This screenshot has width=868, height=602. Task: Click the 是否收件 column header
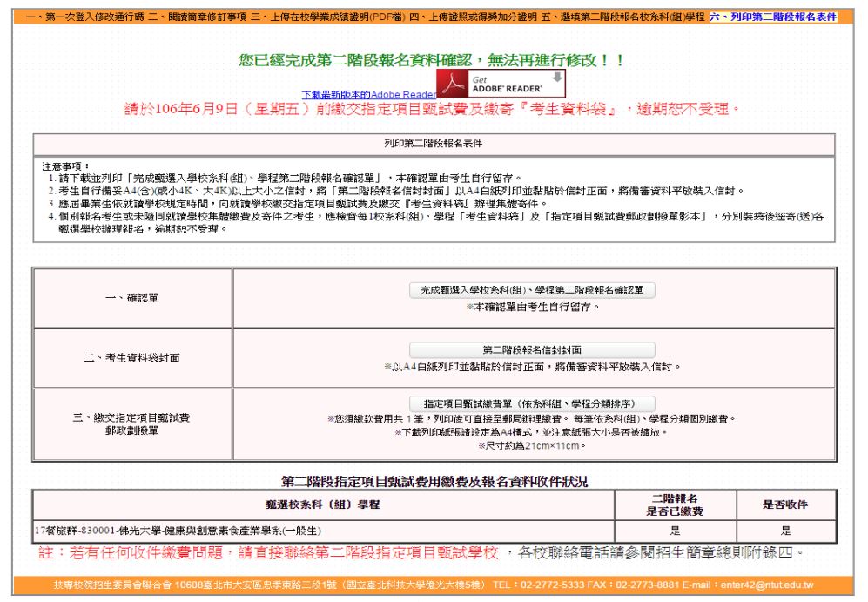point(786,504)
